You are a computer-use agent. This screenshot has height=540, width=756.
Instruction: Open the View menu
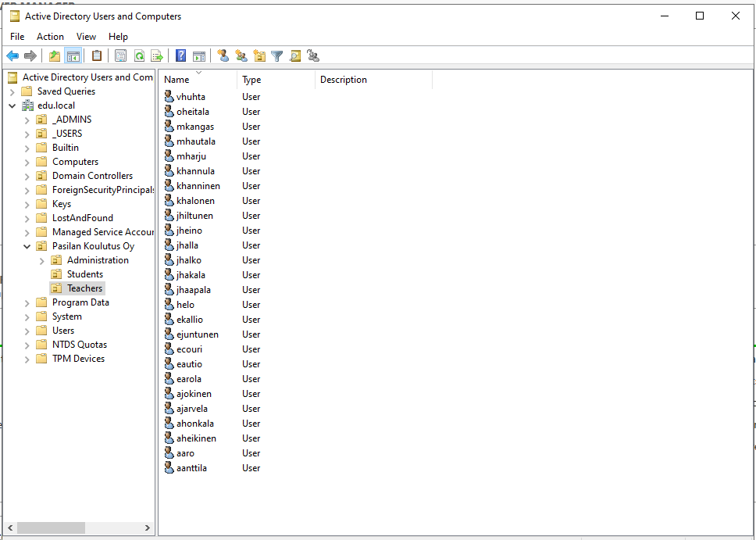pos(86,37)
